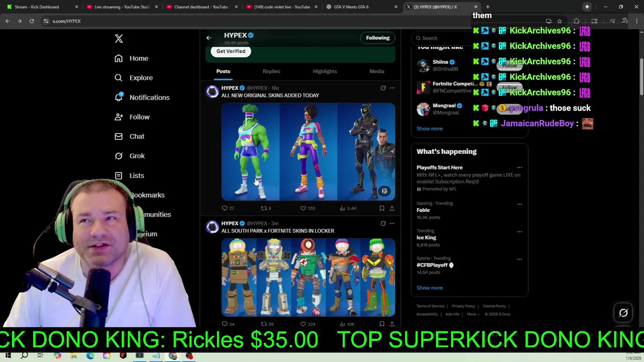Open Terms of Service footer link
The width and height of the screenshot is (644, 362).
(x=430, y=306)
